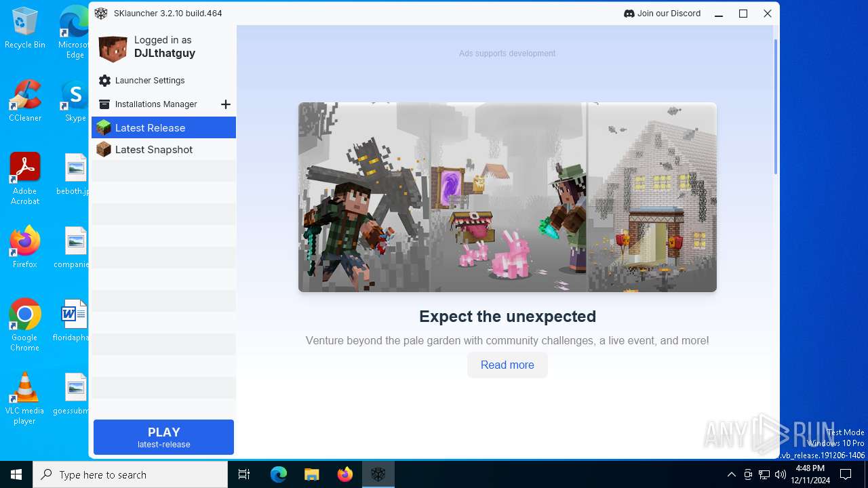Launch Edge from the taskbar

(x=279, y=474)
